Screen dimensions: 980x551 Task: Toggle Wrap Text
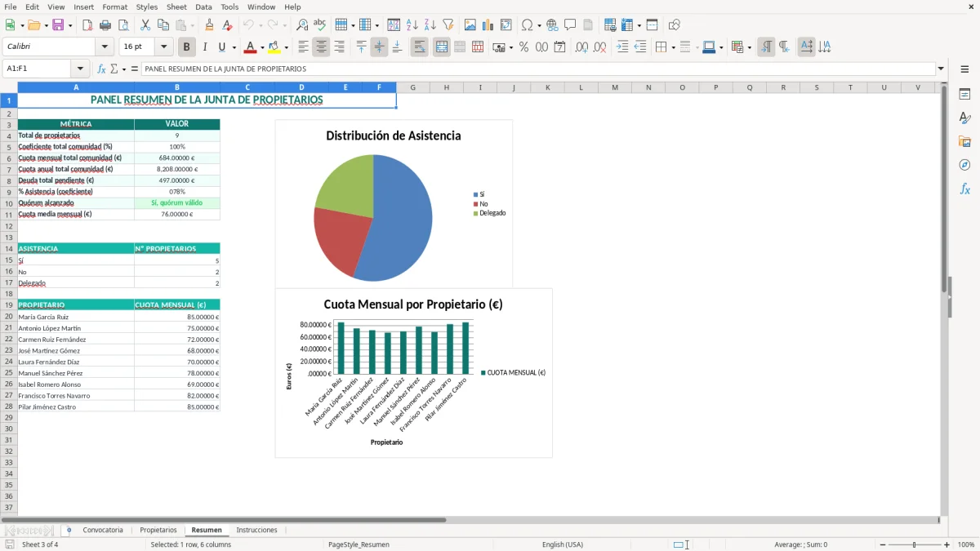(x=419, y=47)
